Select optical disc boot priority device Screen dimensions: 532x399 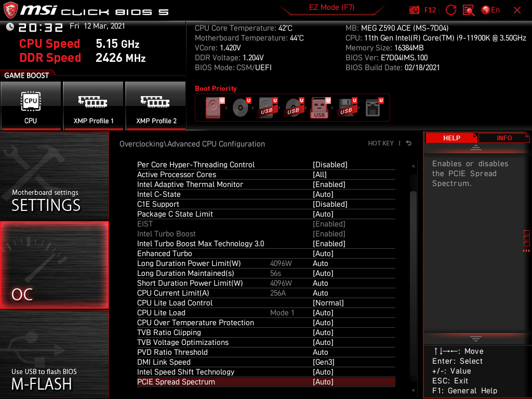(x=241, y=108)
